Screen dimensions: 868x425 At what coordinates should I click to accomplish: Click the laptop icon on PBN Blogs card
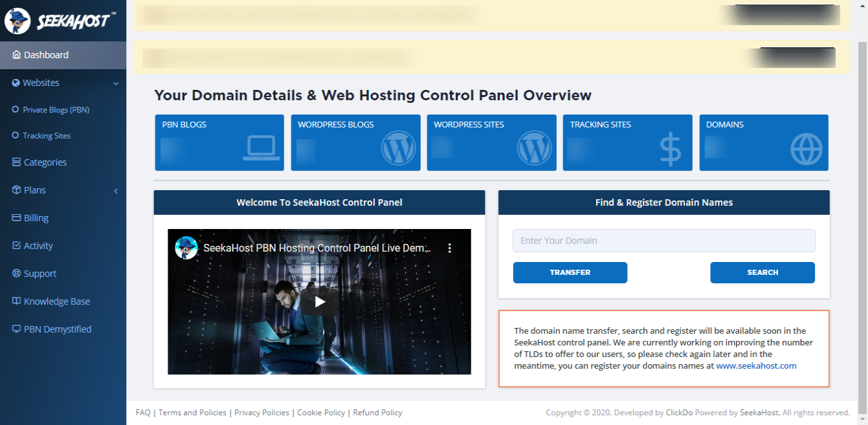(261, 148)
